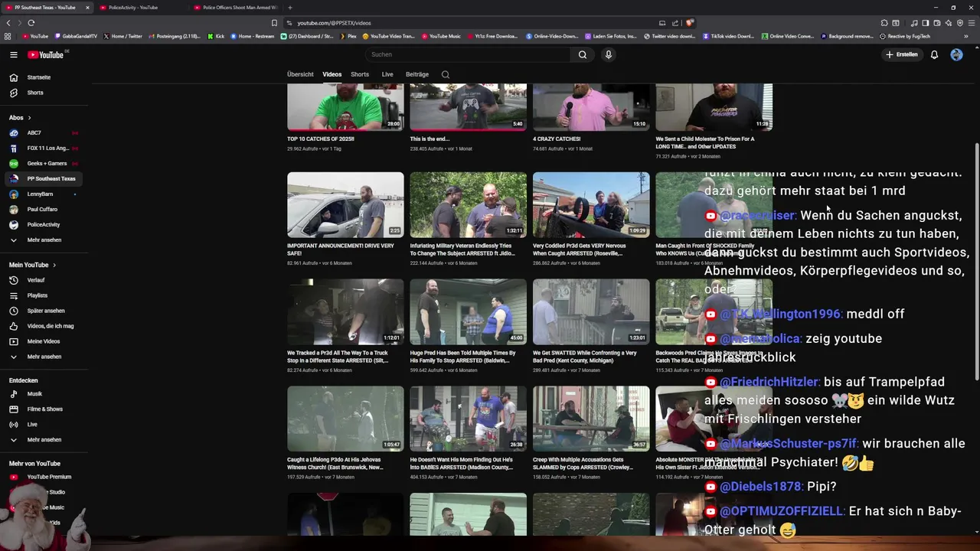This screenshot has width=980, height=551.
Task: Open 4 CRAZY CATCHES video title
Action: (x=557, y=139)
